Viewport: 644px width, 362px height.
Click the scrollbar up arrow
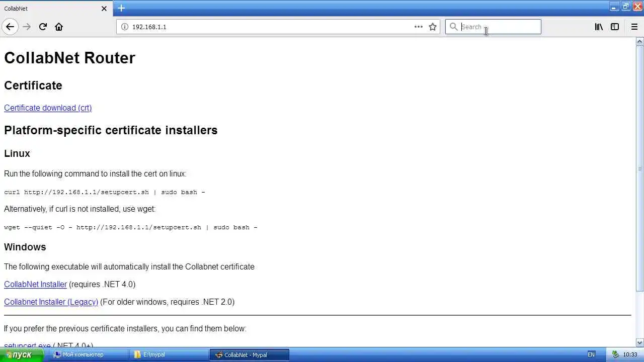[x=639, y=42]
